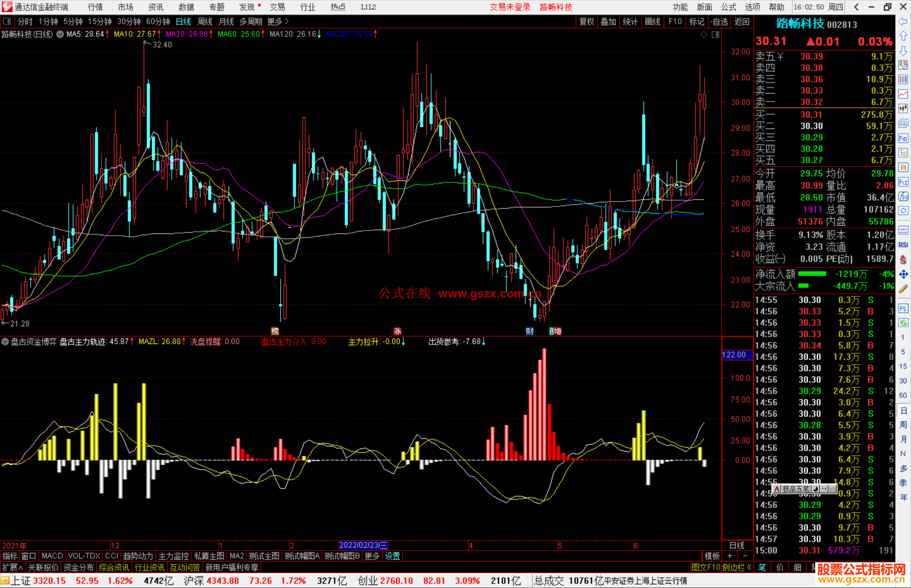
Task: Toggle the circle next to 盘古资金博弈 indicator
Action: pyautogui.click(x=5, y=342)
